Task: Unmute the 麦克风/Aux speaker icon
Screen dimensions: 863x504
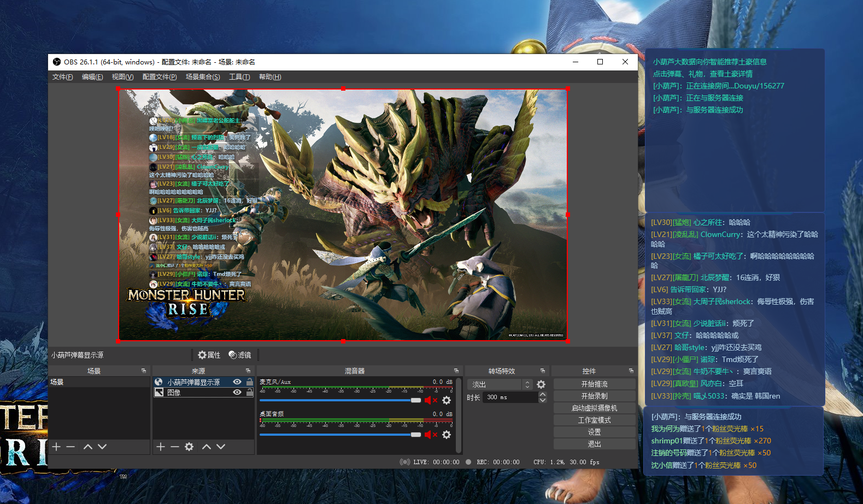Action: pyautogui.click(x=430, y=400)
